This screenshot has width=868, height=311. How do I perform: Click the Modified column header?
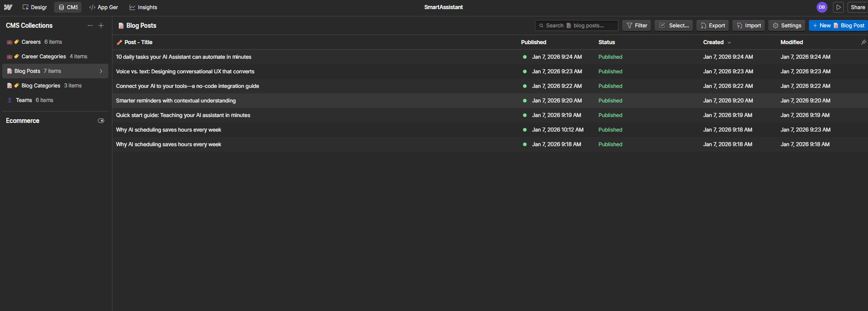pyautogui.click(x=792, y=42)
